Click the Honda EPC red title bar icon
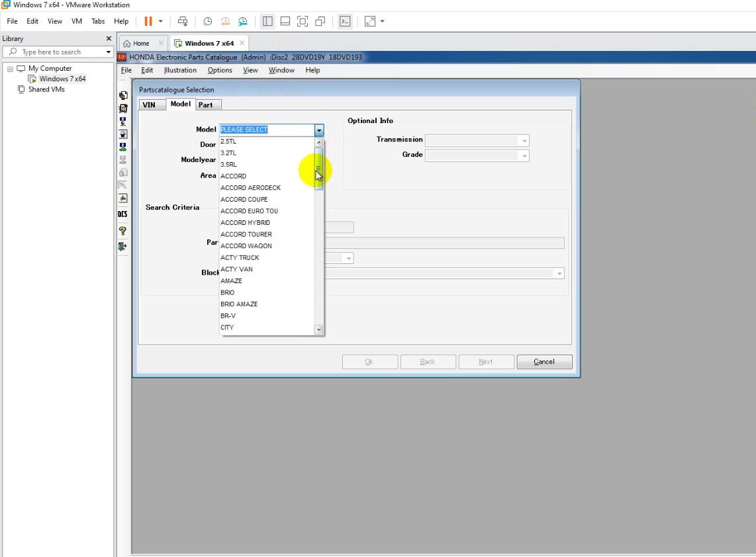Viewport: 756px width, 557px height. [122, 57]
